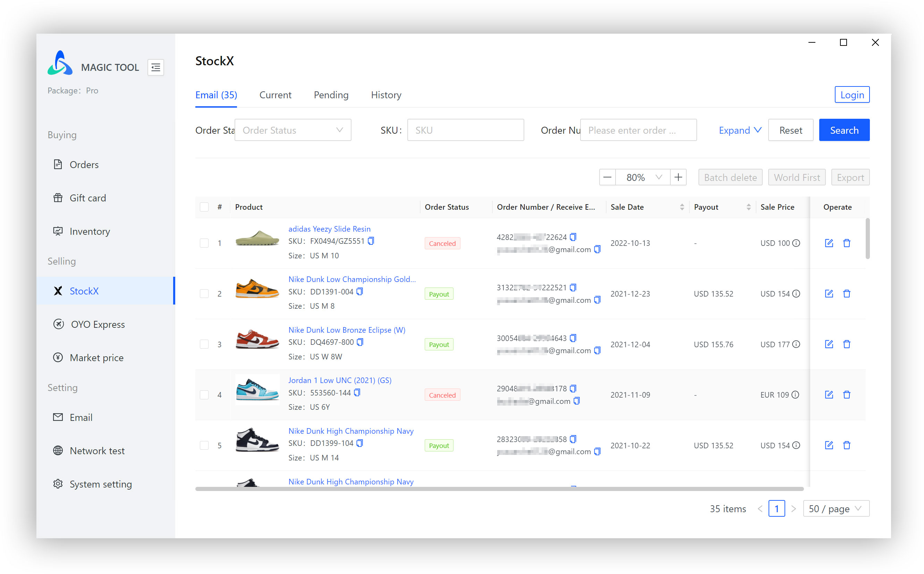Toggle the select-all checkbox in the table header
Screen dimensions: 924x574
[x=204, y=207]
